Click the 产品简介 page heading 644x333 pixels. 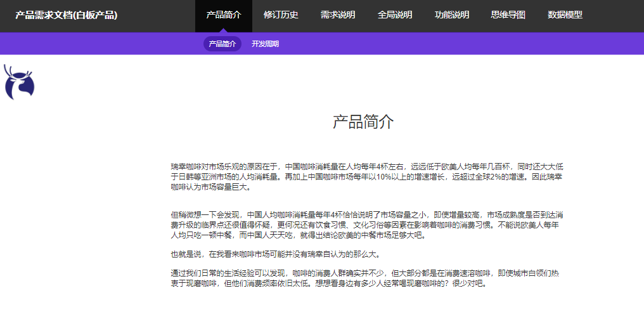pos(363,122)
